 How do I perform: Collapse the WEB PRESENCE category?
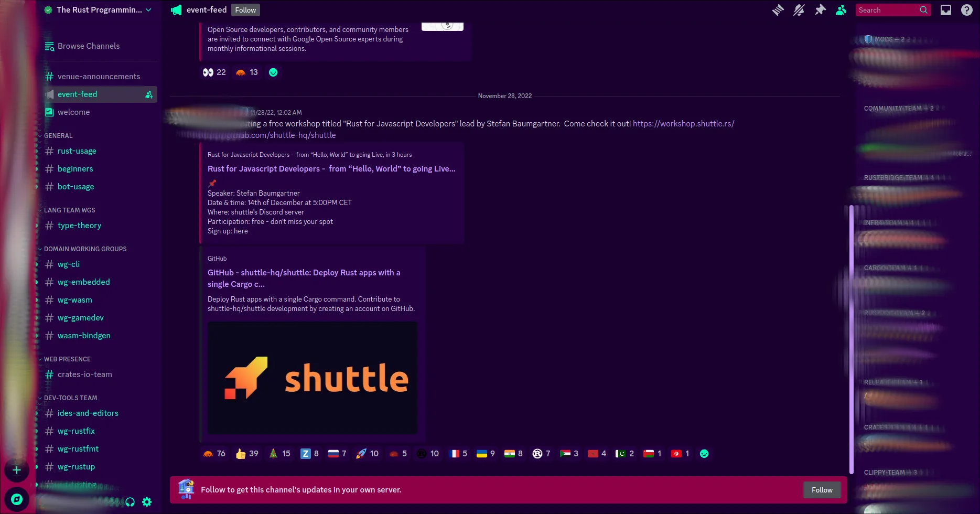tap(67, 359)
